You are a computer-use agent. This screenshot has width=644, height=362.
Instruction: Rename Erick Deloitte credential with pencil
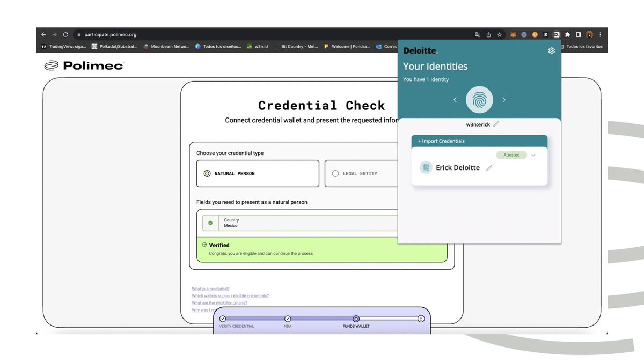[489, 168]
